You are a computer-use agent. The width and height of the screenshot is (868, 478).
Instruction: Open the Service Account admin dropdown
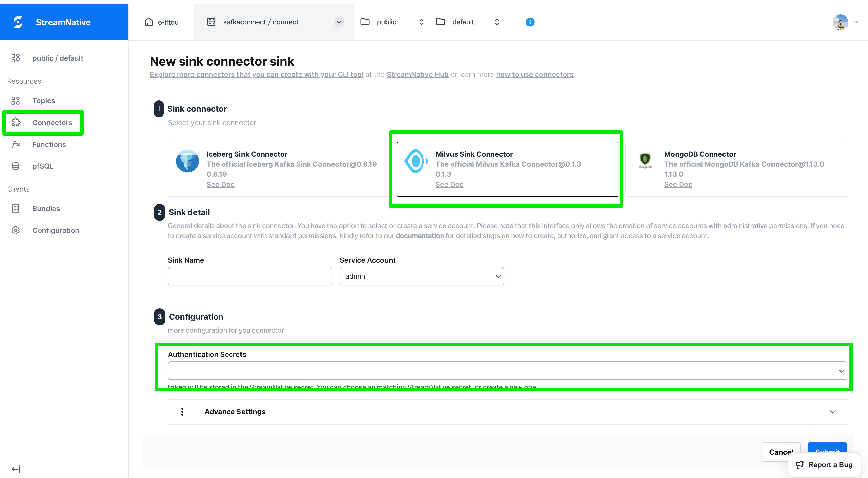pos(421,276)
